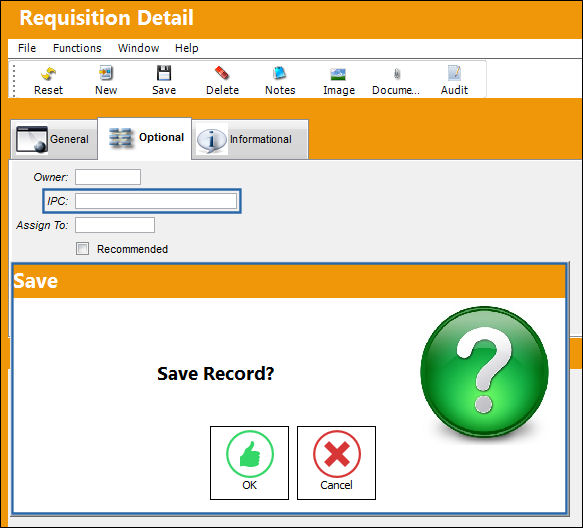Viewport: 583px width, 528px height.
Task: Switch to the General tab
Action: pos(54,139)
